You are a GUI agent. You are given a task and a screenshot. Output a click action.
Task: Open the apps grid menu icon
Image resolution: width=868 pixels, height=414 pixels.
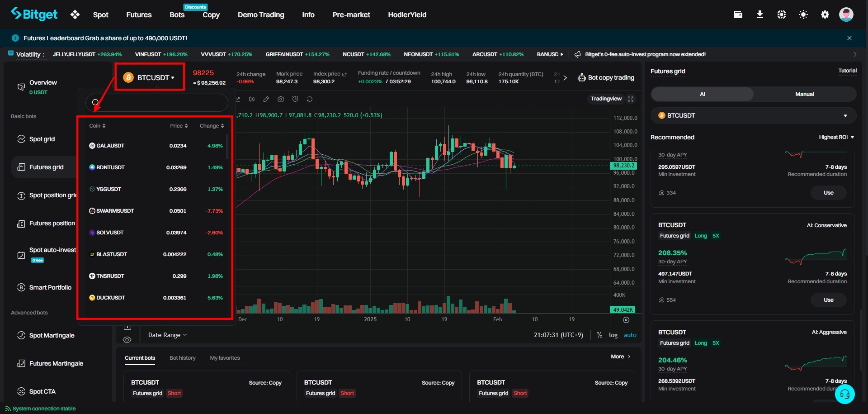coord(75,14)
